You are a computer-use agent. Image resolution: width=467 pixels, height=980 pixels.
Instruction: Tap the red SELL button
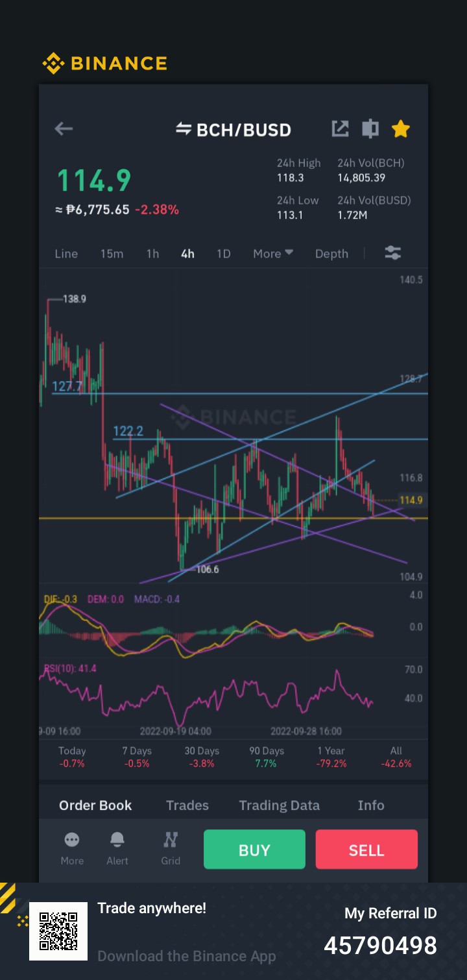(366, 850)
